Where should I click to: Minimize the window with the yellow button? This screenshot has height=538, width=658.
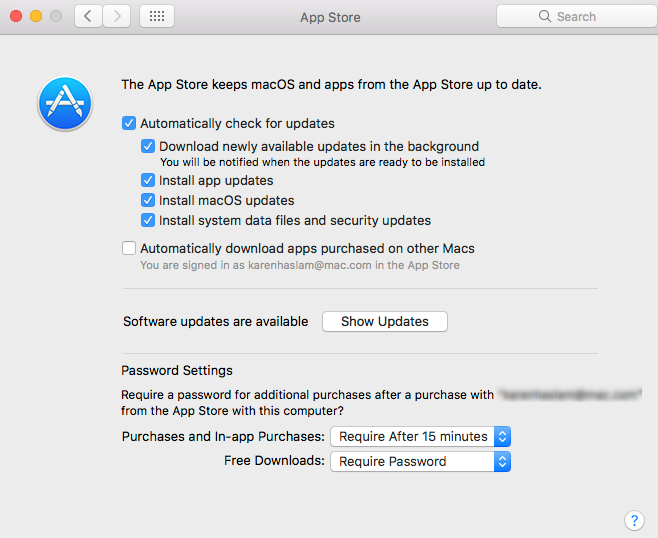36,16
